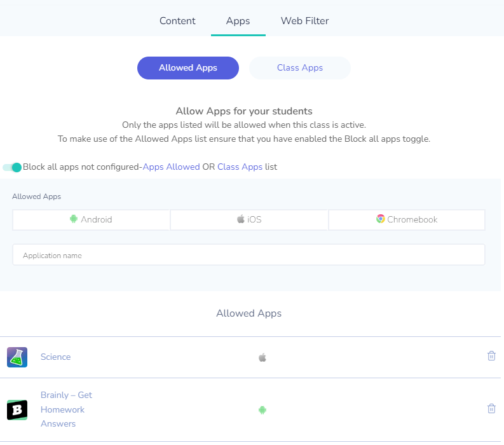Focus the Application name search field
The image size is (504, 445).
click(249, 255)
